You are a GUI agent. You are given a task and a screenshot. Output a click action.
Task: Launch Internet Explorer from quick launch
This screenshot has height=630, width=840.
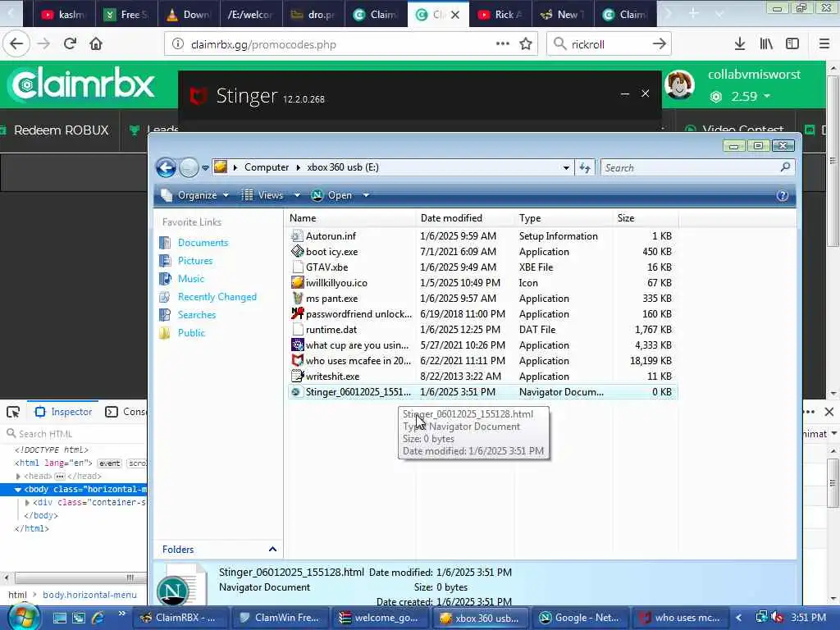click(98, 618)
